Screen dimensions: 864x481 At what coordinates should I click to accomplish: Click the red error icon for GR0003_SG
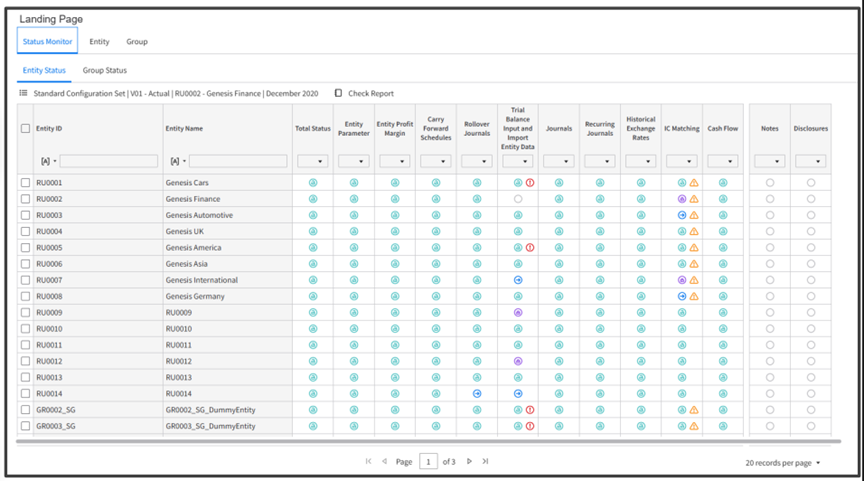click(530, 426)
